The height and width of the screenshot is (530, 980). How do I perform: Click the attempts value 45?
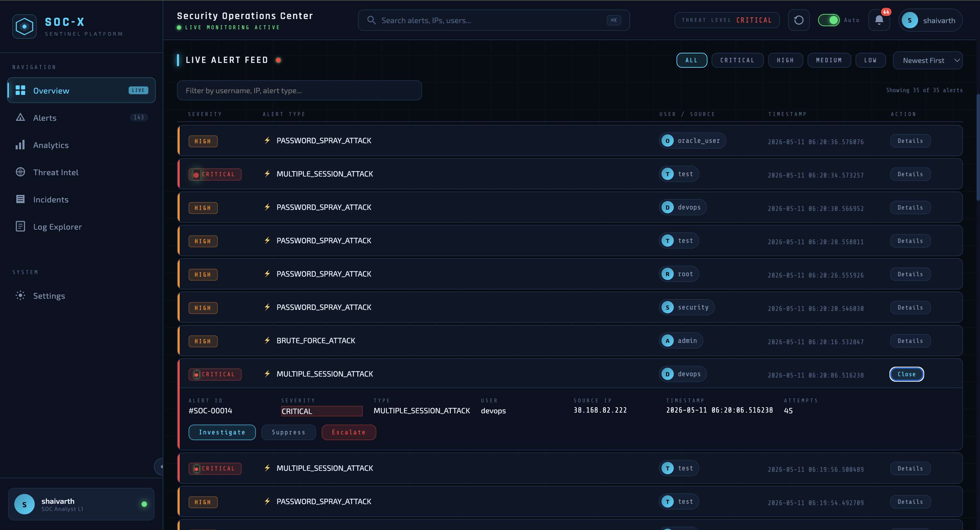(x=788, y=411)
